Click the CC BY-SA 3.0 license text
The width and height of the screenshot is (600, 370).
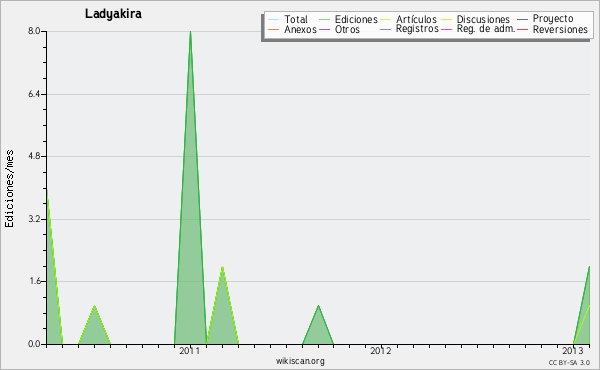click(569, 362)
